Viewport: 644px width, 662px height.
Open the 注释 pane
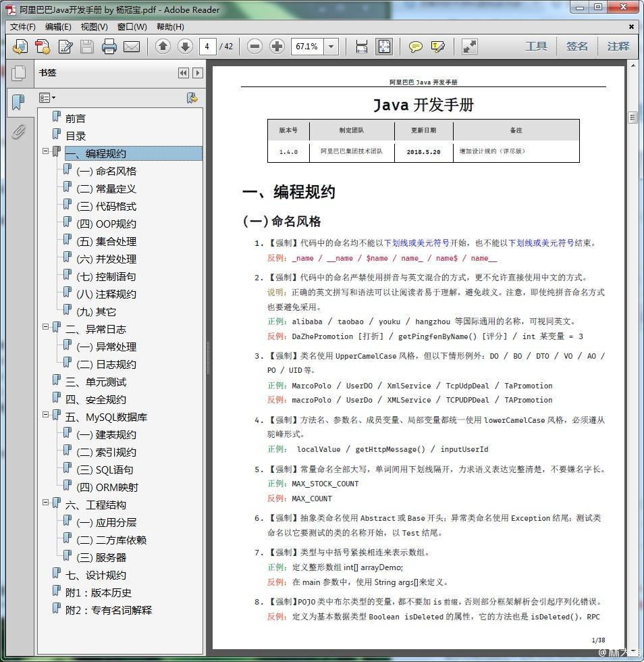(618, 46)
